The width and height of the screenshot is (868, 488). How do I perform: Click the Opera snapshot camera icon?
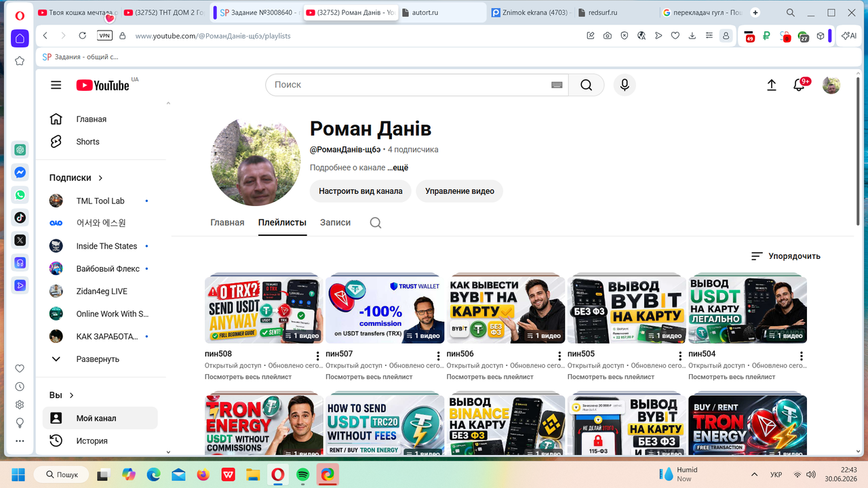tap(608, 35)
